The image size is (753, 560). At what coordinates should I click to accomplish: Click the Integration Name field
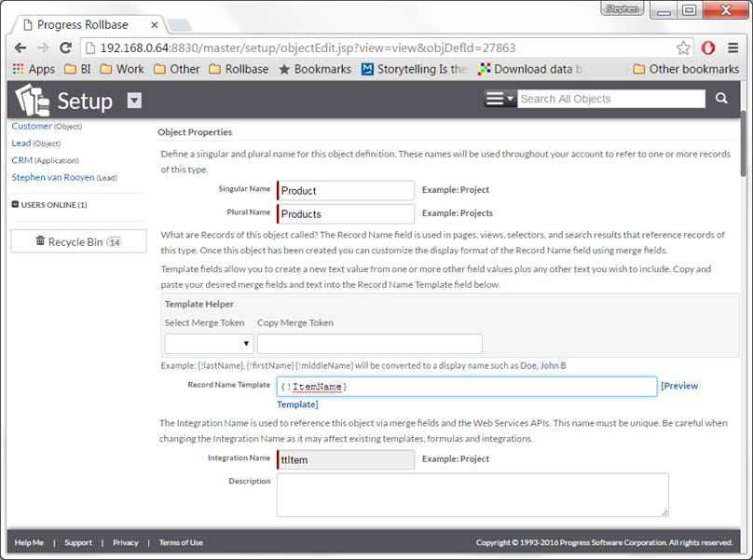tap(346, 459)
